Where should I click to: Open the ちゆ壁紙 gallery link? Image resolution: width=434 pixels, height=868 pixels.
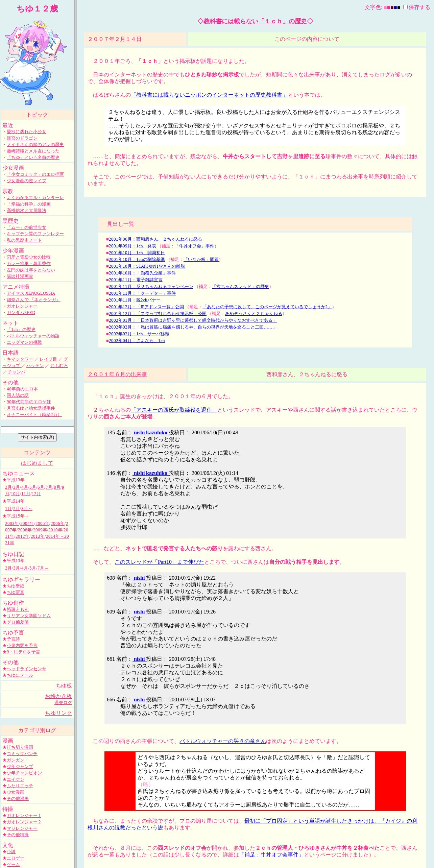(x=16, y=586)
